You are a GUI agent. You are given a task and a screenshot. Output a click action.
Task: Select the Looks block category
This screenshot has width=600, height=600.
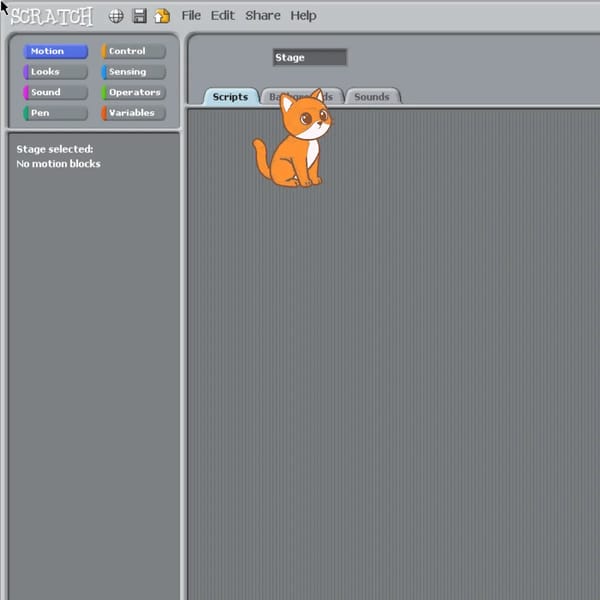click(x=55, y=72)
